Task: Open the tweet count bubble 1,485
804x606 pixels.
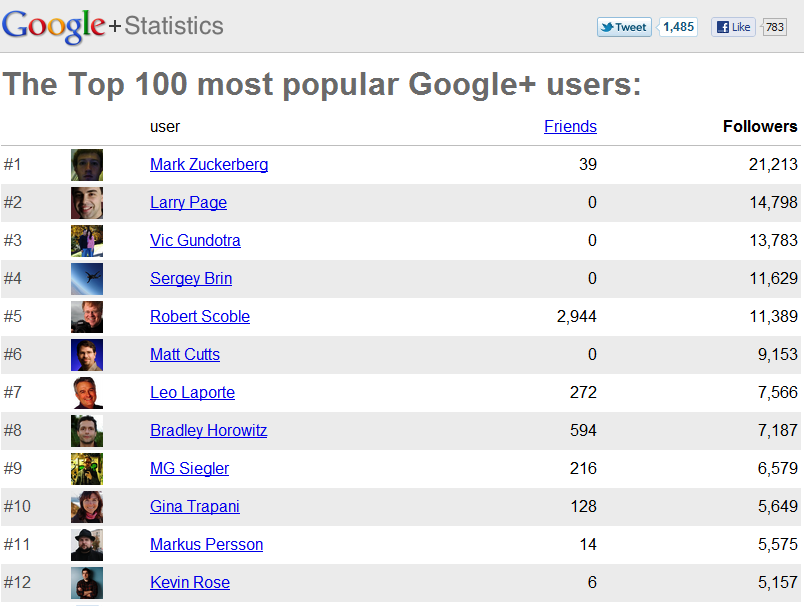Action: point(678,27)
